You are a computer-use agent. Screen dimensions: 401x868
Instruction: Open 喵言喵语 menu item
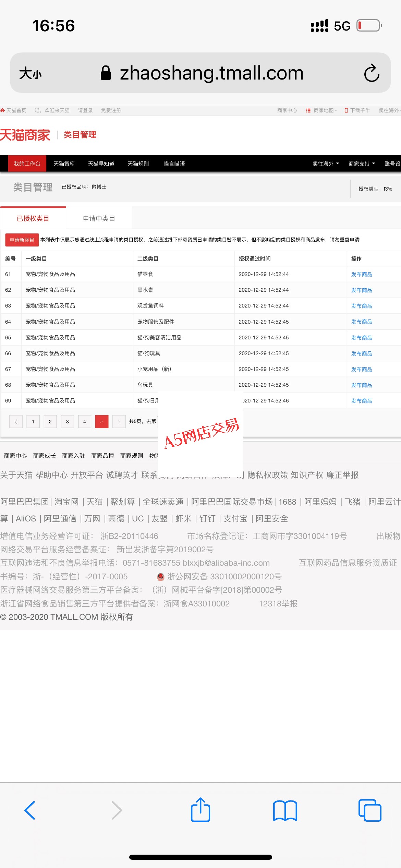click(x=174, y=164)
